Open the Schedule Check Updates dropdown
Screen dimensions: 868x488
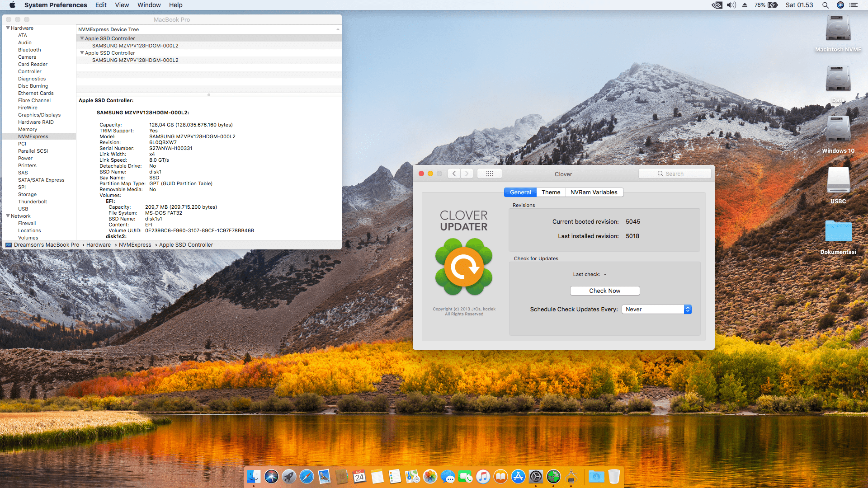pos(656,309)
